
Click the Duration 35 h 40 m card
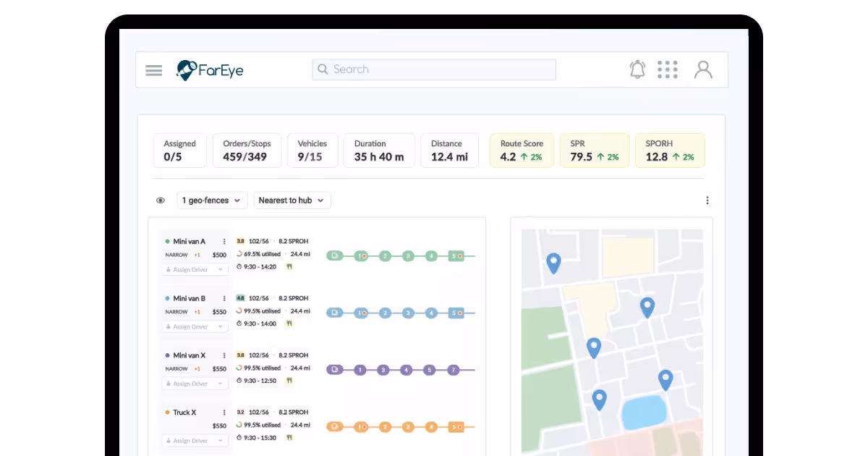coord(379,151)
